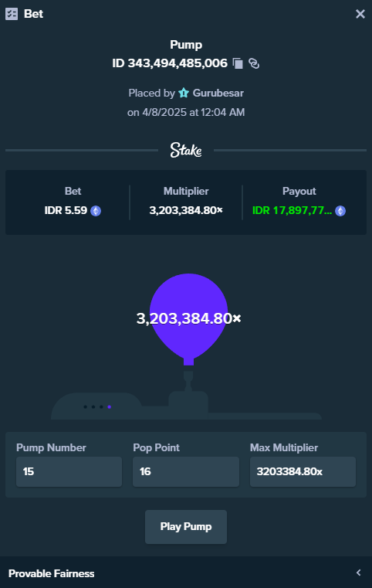Open Gurubesar's user profile
This screenshot has width=372, height=588.
pyautogui.click(x=218, y=93)
